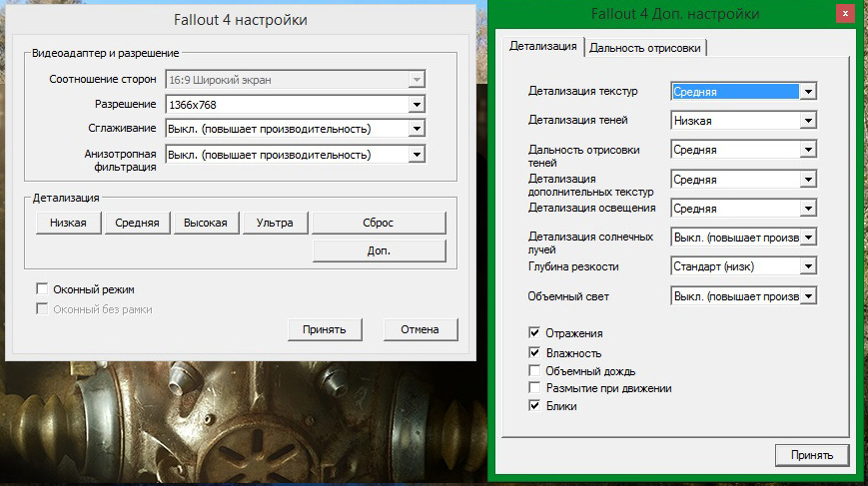Switch to the Детализация tab
The image size is (868, 486).
pyautogui.click(x=543, y=47)
